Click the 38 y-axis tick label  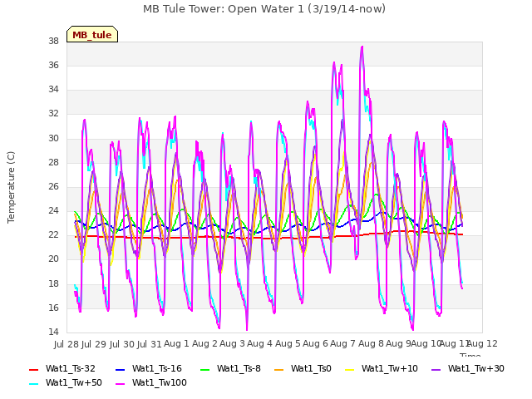[53, 41]
